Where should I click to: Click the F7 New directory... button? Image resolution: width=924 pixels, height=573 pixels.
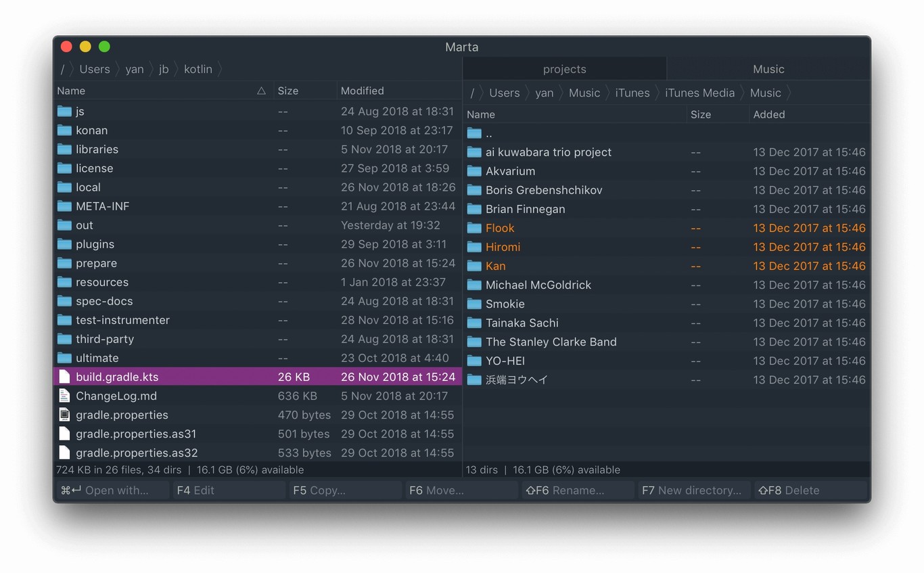pyautogui.click(x=695, y=490)
